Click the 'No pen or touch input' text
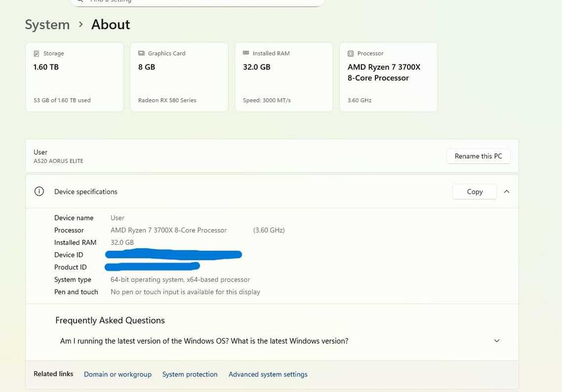The image size is (562, 392). 185,292
